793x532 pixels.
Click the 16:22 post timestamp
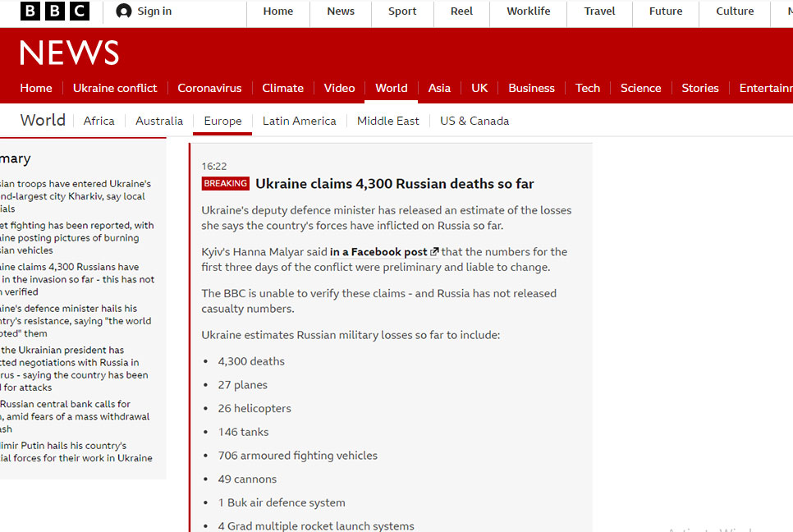(214, 167)
